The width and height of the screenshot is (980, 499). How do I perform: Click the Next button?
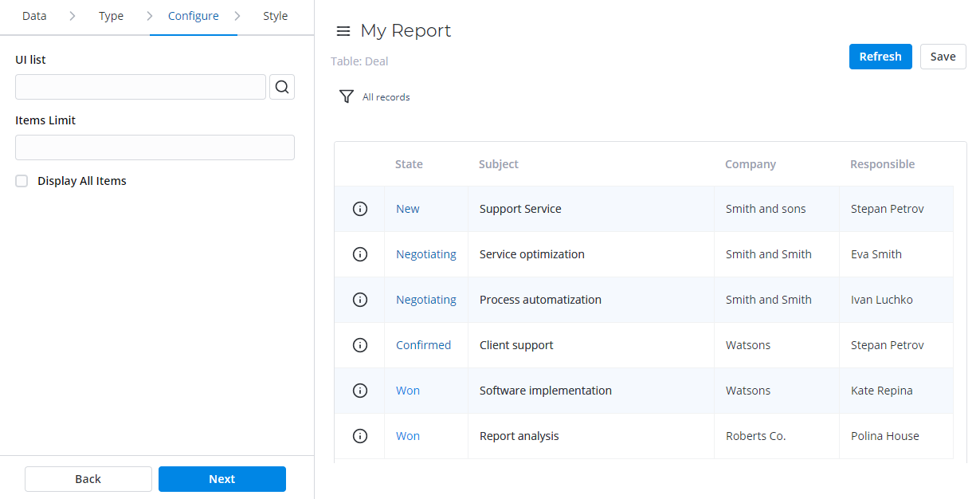tap(221, 479)
